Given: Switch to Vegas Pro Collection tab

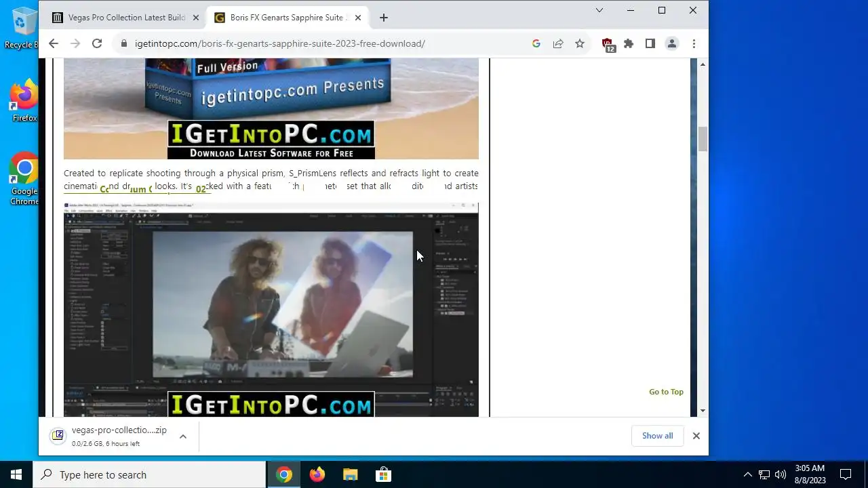Looking at the screenshot, I should [126, 18].
